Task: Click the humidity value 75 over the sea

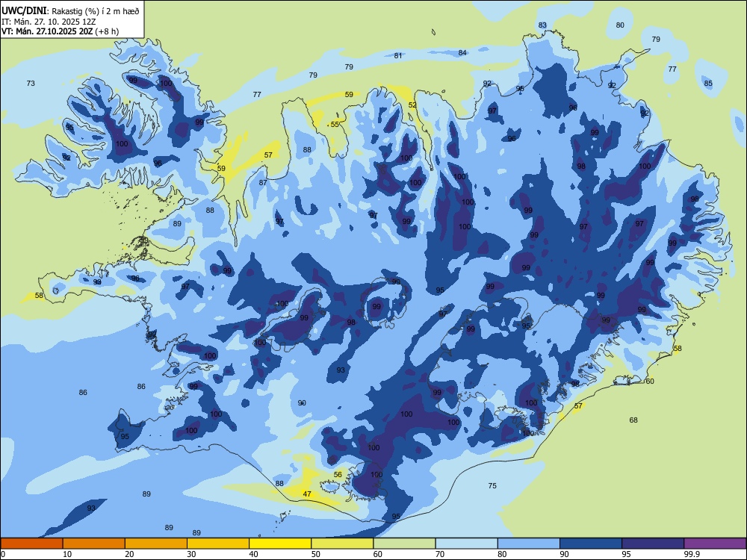Action: 492,486
